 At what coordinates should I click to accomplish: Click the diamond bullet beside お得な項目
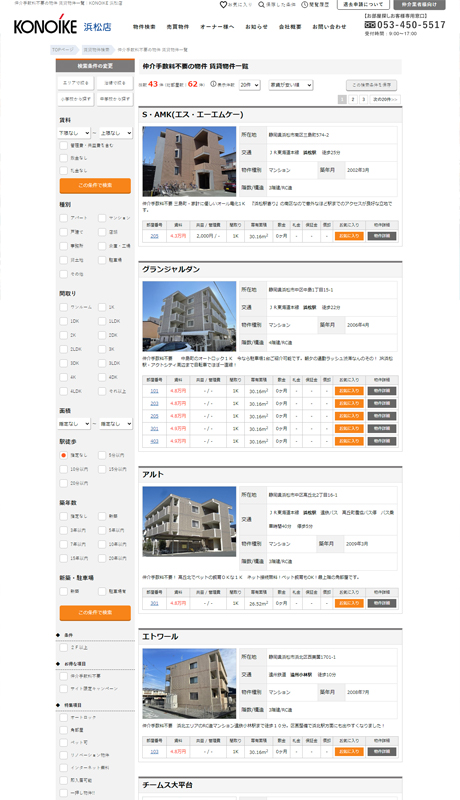58,663
